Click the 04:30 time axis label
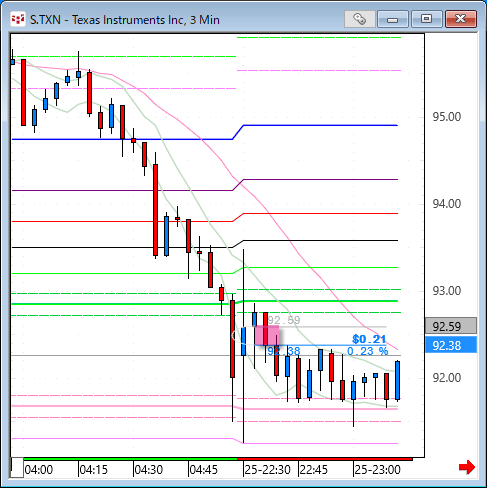The width and height of the screenshot is (487, 488). pos(149,470)
